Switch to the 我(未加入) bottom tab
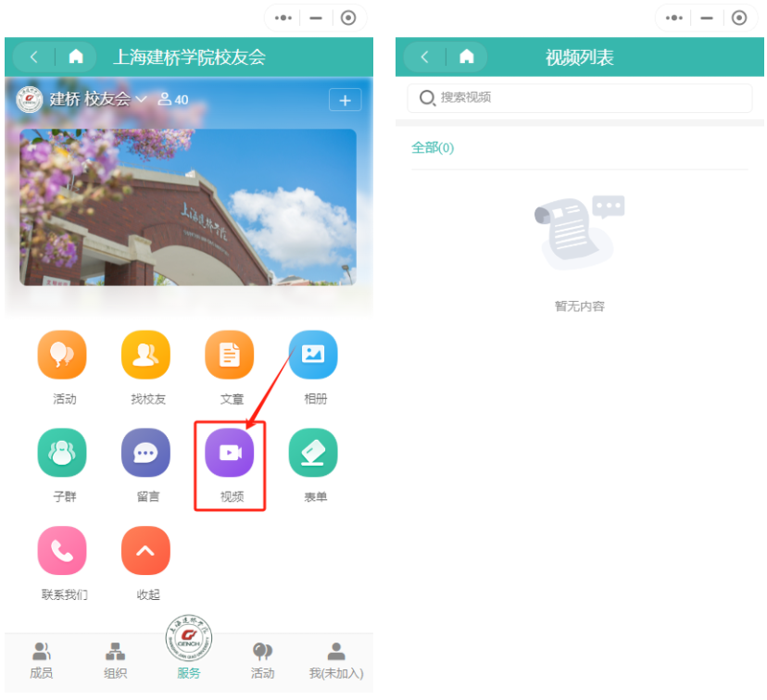The width and height of the screenshot is (767, 700). pyautogui.click(x=336, y=661)
